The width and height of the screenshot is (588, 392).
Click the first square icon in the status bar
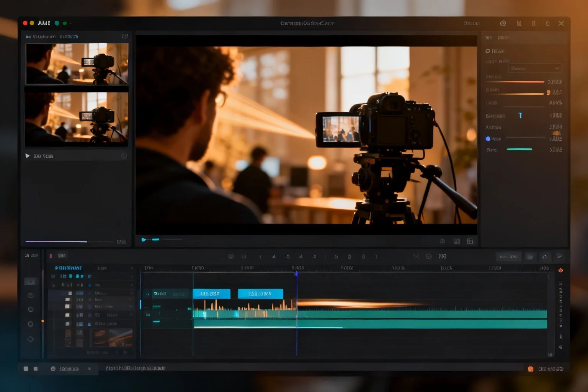click(26, 369)
